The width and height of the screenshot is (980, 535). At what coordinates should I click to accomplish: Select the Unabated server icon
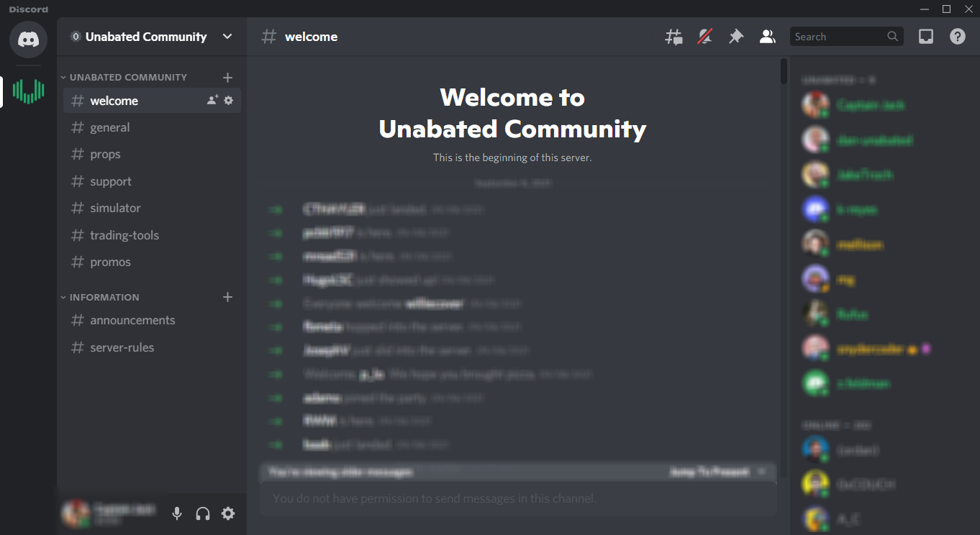28,91
